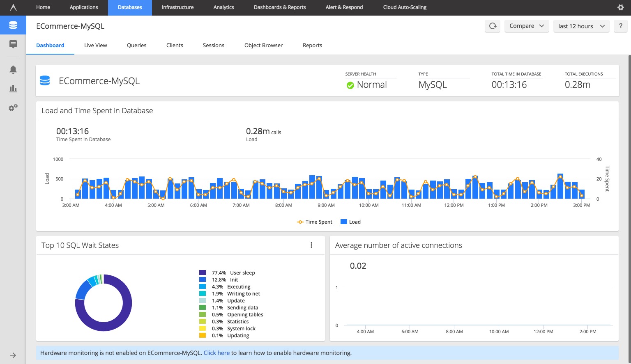This screenshot has height=364, width=631.
Task: Click the green Normal health check icon
Action: click(350, 85)
